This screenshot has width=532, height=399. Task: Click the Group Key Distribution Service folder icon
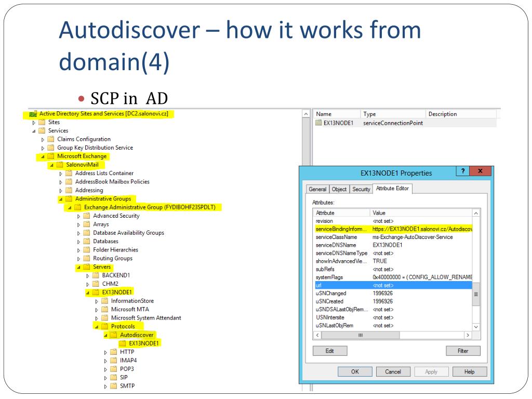click(51, 148)
